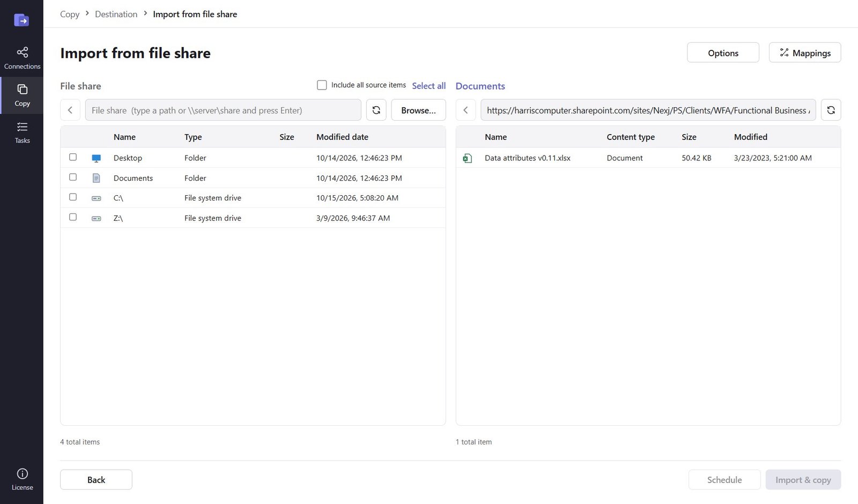Go back in the Documents destination path

tap(465, 110)
